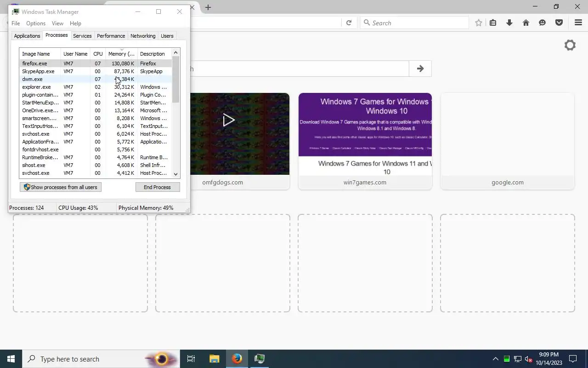The width and height of the screenshot is (588, 368).
Task: Sort processes by Description column
Action: coord(154,54)
